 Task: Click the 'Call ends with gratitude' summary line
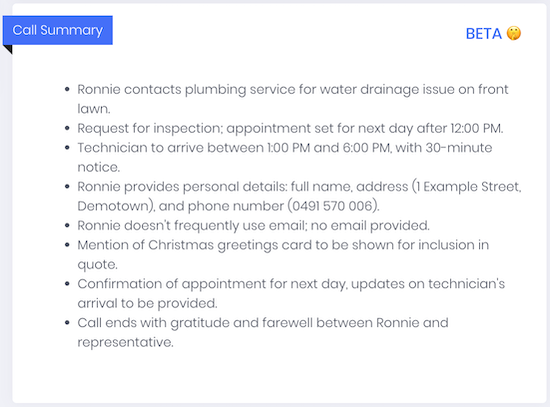pos(263,332)
